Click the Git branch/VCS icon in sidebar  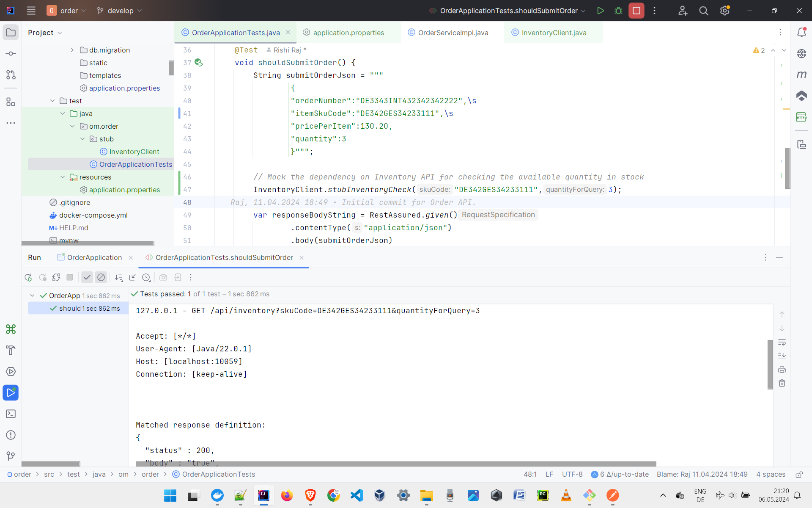11,456
